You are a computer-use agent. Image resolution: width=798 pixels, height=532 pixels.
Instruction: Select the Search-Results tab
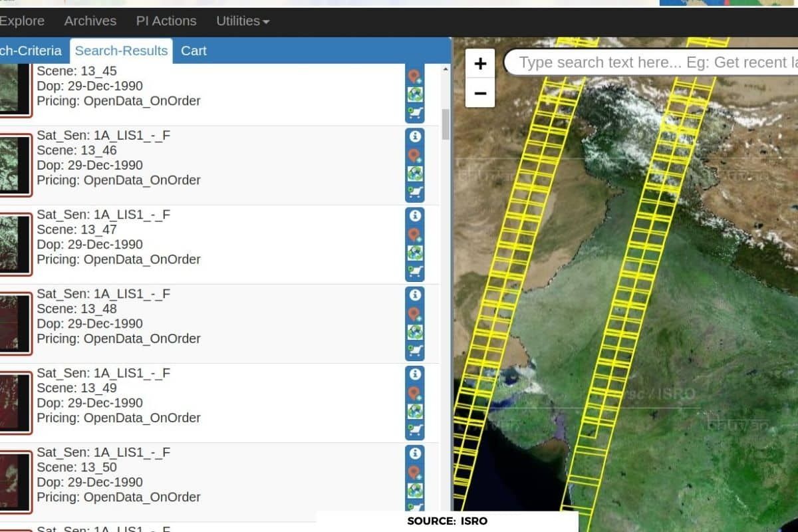[121, 51]
